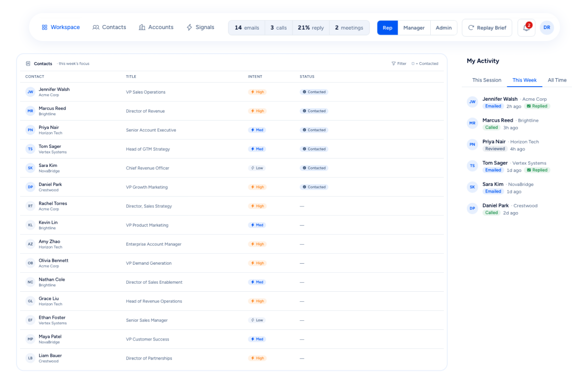
Task: Click the title 'Head of GTM Strategy'
Action: click(x=148, y=149)
